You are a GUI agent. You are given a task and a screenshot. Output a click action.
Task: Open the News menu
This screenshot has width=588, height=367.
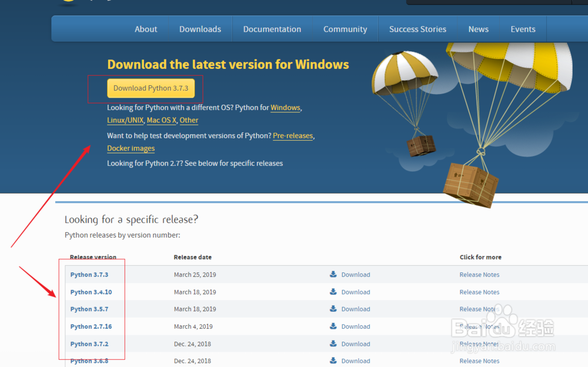click(x=478, y=28)
